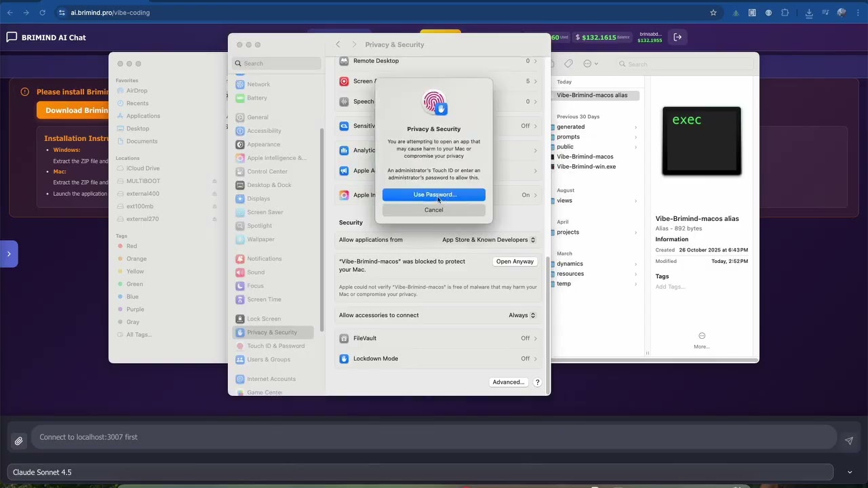The height and width of the screenshot is (488, 868).
Task: Click the Sound sidebar icon
Action: click(240, 272)
